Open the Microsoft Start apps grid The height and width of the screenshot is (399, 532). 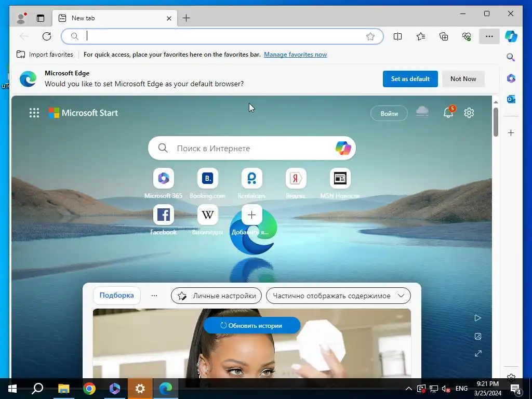(34, 113)
